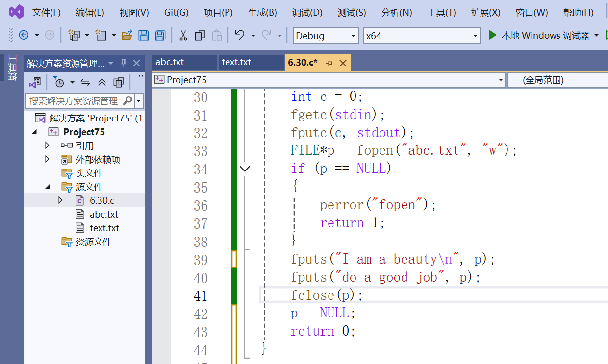Click the Undo arrow icon
This screenshot has width=608, height=364.
[x=239, y=35]
